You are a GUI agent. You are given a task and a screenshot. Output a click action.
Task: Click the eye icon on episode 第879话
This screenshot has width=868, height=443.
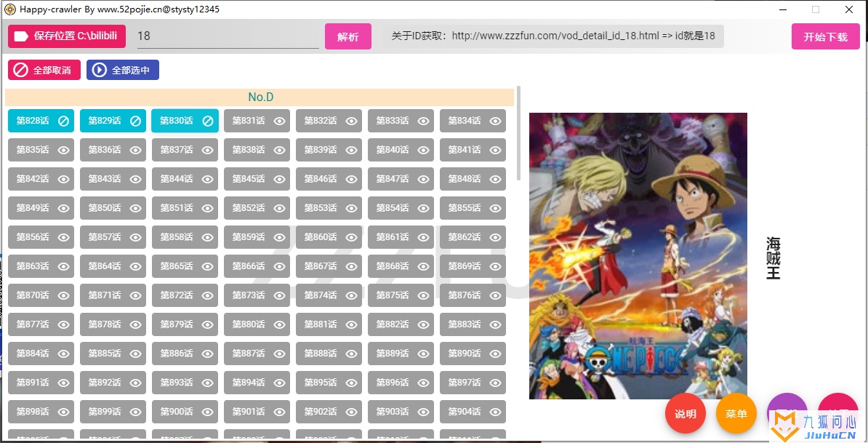click(x=208, y=324)
